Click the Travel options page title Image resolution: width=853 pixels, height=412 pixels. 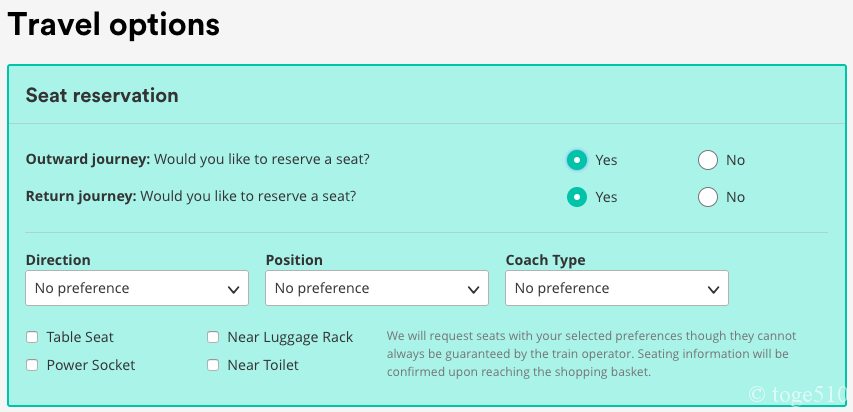pyautogui.click(x=114, y=24)
